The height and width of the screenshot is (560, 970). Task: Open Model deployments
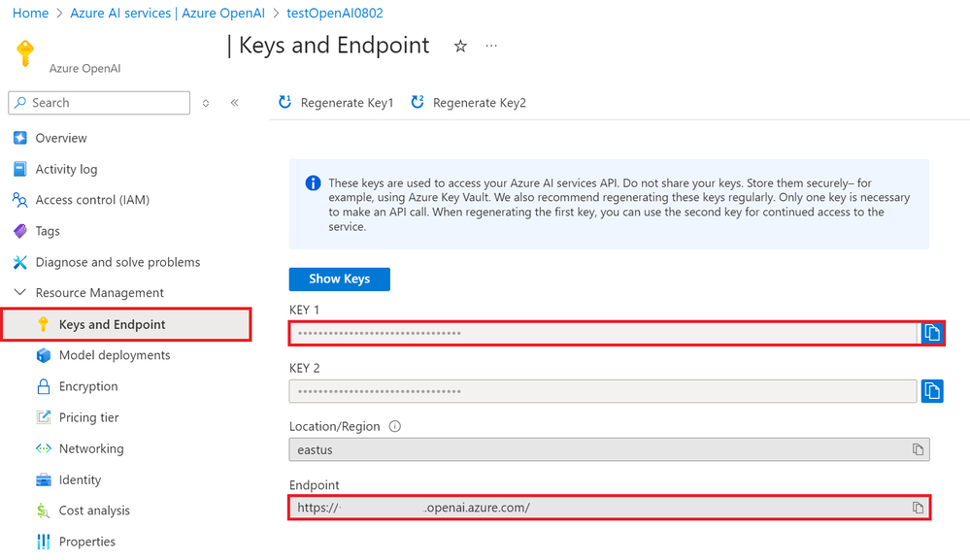115,355
